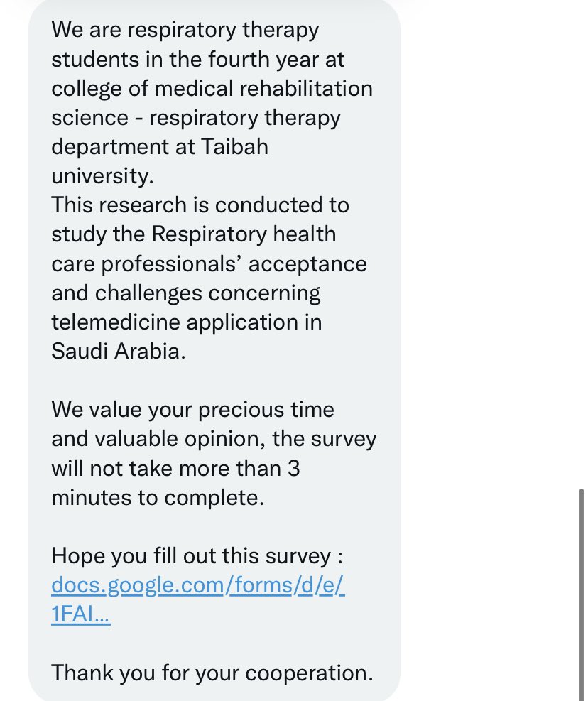
Task: Click the vertical scrollbar thumb
Action: [x=582, y=594]
